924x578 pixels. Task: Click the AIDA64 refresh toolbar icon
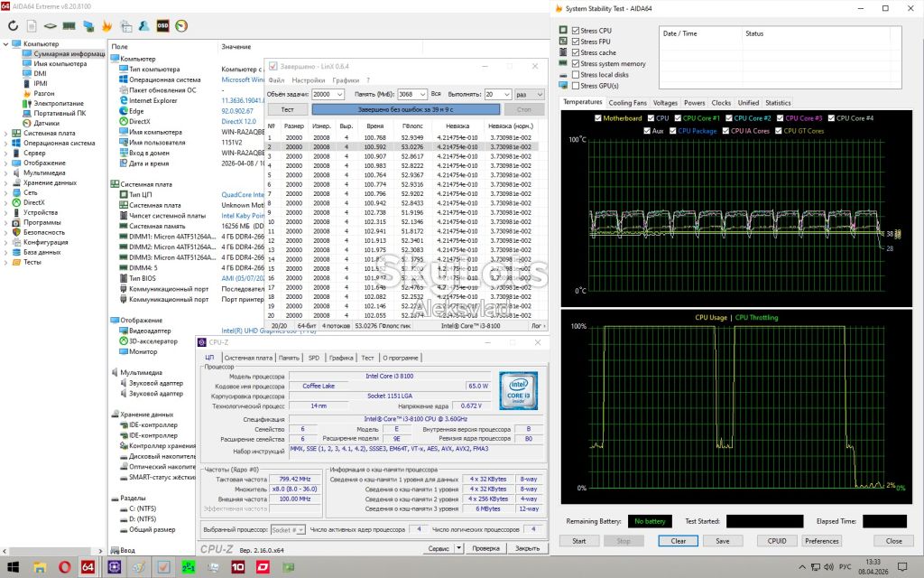coord(13,26)
